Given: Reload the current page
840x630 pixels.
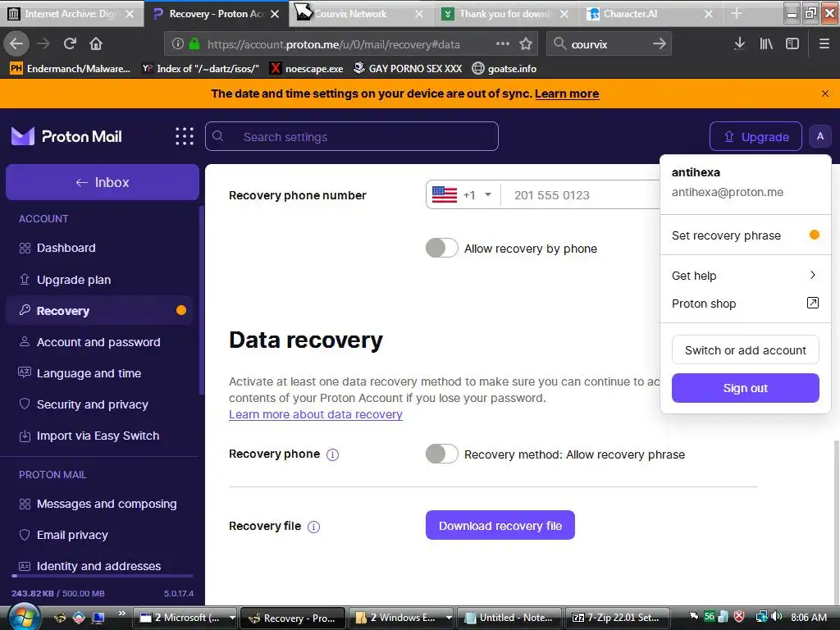Looking at the screenshot, I should [x=70, y=44].
